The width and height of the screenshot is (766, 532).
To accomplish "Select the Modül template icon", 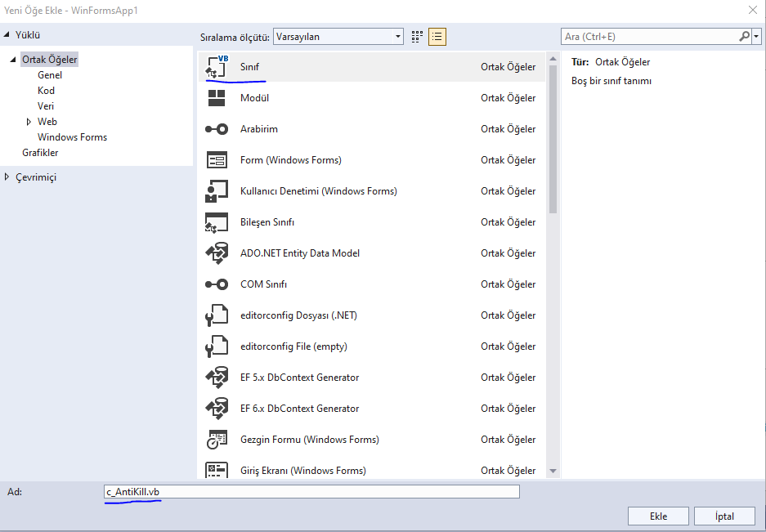I will pos(217,98).
